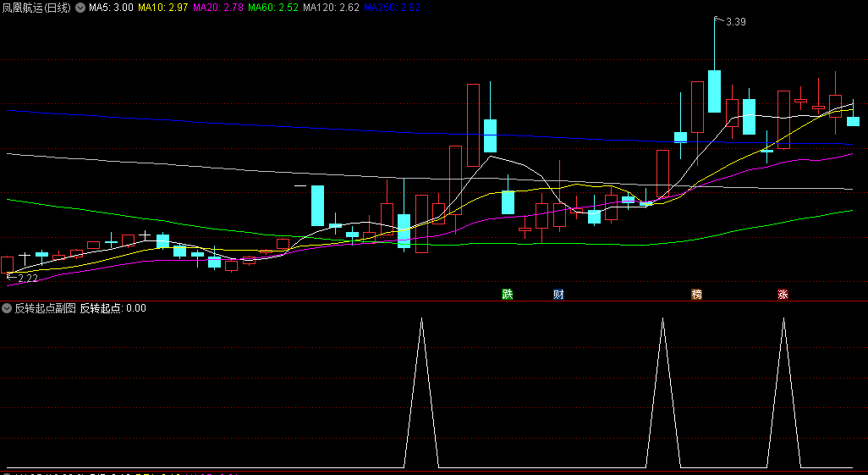This screenshot has height=475, width=868.
Task: Click the 2.22 low price marker
Action: click(27, 278)
